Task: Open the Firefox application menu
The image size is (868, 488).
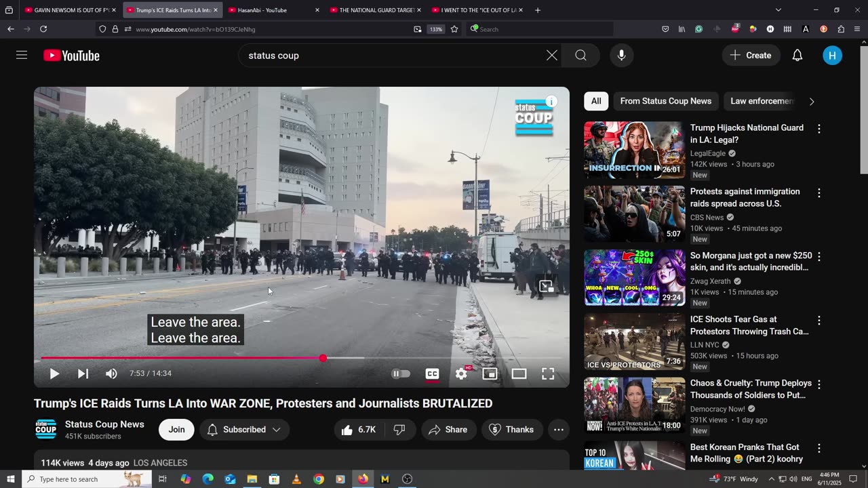Action: (857, 29)
